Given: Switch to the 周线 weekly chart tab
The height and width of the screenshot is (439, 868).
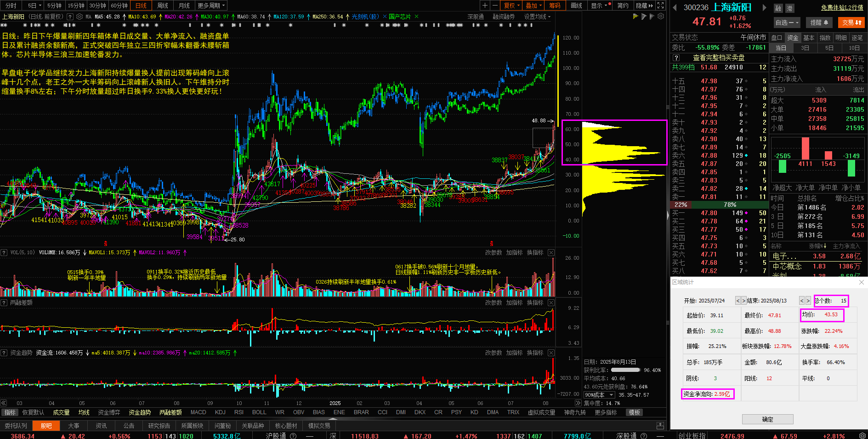Looking at the screenshot, I should coord(163,6).
